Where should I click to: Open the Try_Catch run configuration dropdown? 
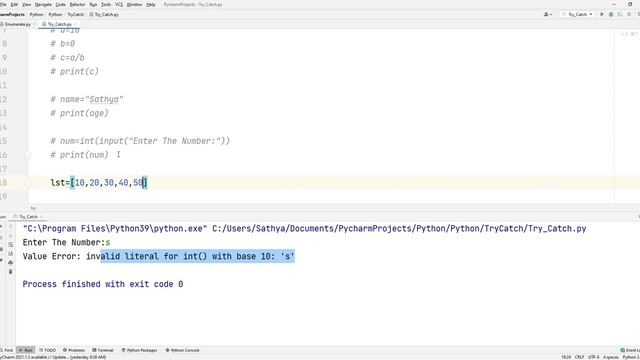click(x=577, y=14)
